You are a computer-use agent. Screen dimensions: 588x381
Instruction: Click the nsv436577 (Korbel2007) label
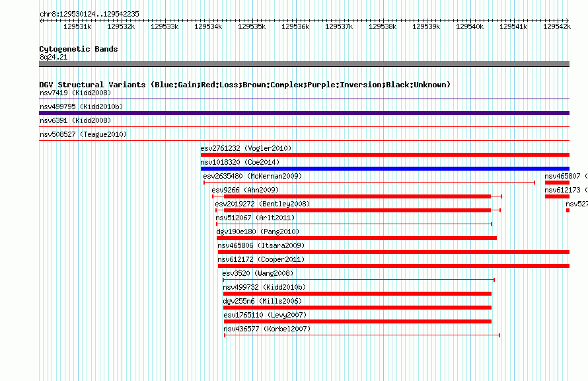click(267, 329)
